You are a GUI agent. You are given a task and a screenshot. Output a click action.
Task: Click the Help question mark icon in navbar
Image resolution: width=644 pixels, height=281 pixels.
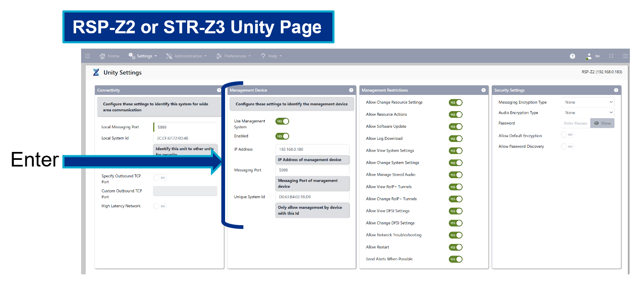(263, 56)
